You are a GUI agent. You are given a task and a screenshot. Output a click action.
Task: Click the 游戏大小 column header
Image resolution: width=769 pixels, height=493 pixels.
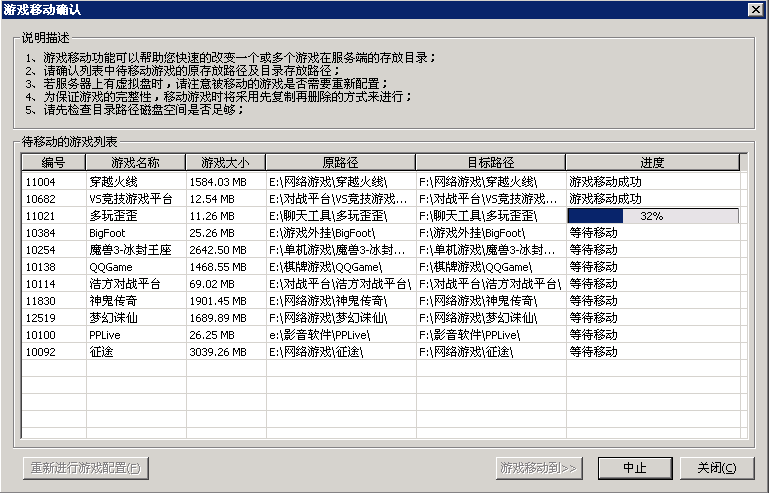pyautogui.click(x=226, y=162)
